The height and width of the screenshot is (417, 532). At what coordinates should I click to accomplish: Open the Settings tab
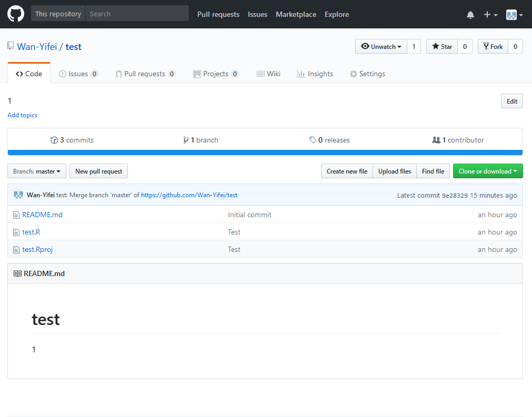[x=367, y=74]
